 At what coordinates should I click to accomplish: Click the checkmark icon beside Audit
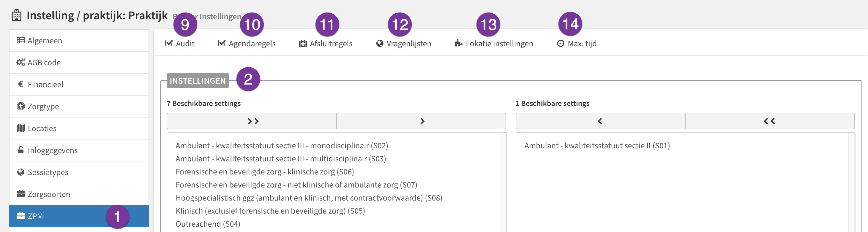169,43
